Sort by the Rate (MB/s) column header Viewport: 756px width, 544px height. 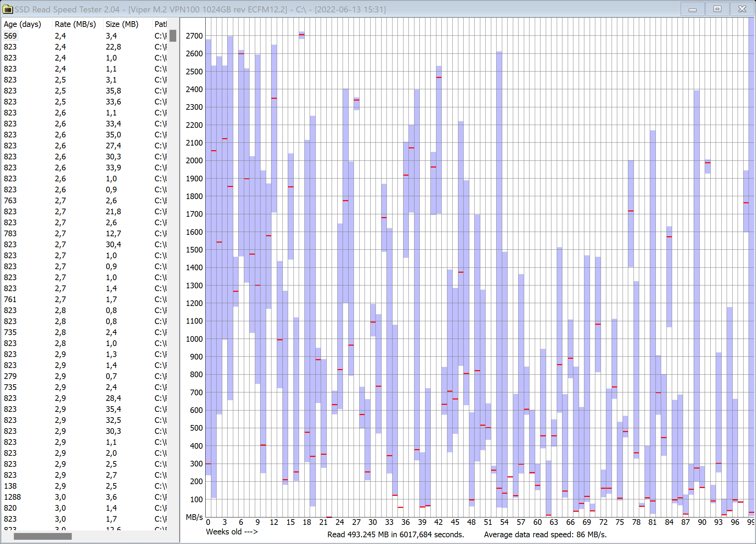pos(75,24)
